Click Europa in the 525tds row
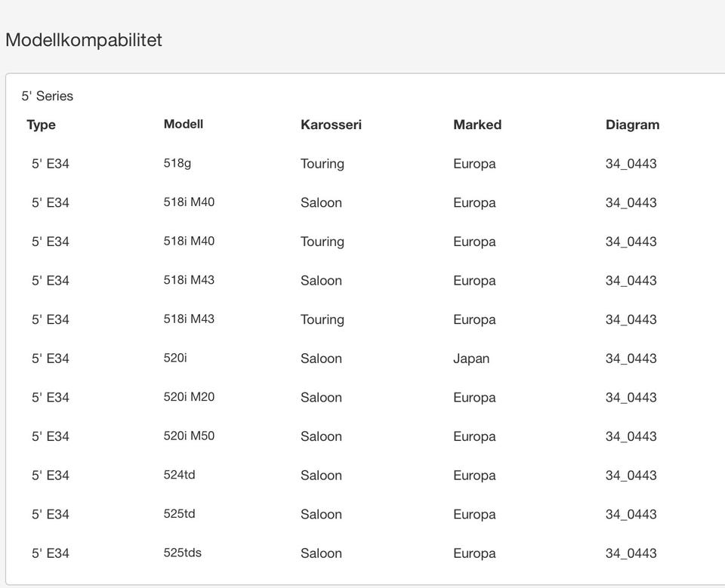 pyautogui.click(x=474, y=553)
